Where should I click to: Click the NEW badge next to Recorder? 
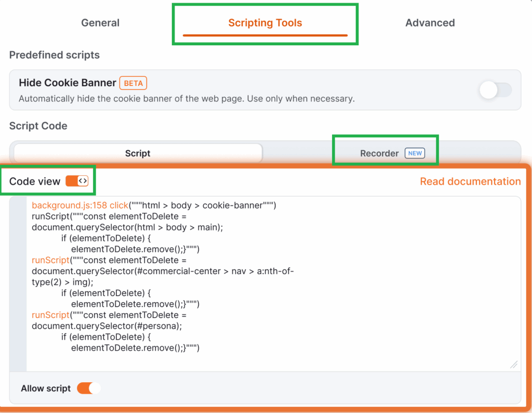tap(415, 153)
